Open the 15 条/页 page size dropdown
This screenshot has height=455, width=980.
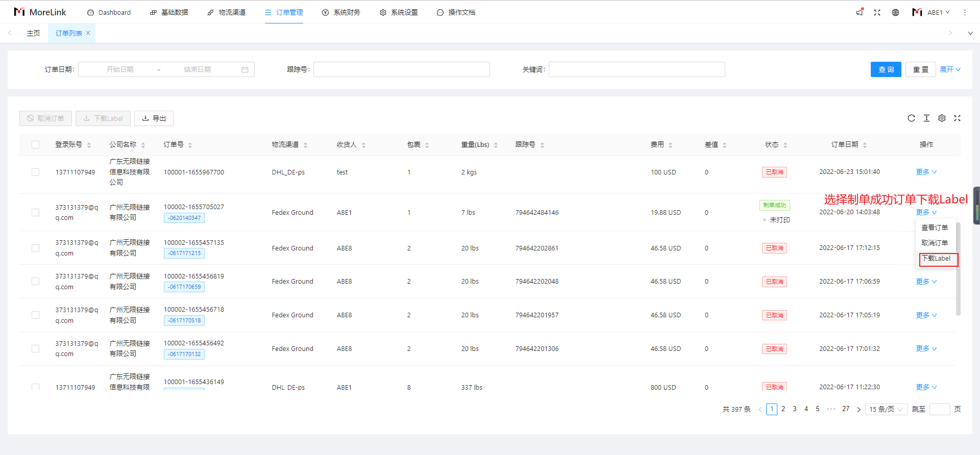(x=886, y=409)
